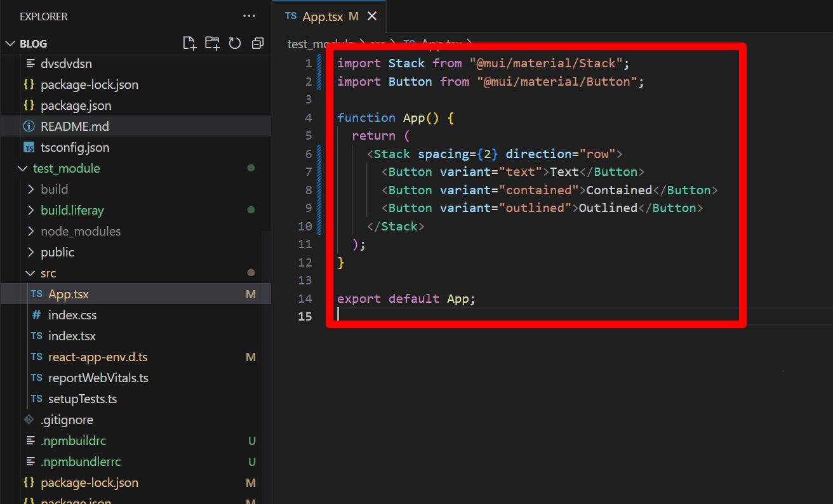Viewport: 833px width, 504px height.
Task: Click the variant="text" attribute
Action: point(491,171)
